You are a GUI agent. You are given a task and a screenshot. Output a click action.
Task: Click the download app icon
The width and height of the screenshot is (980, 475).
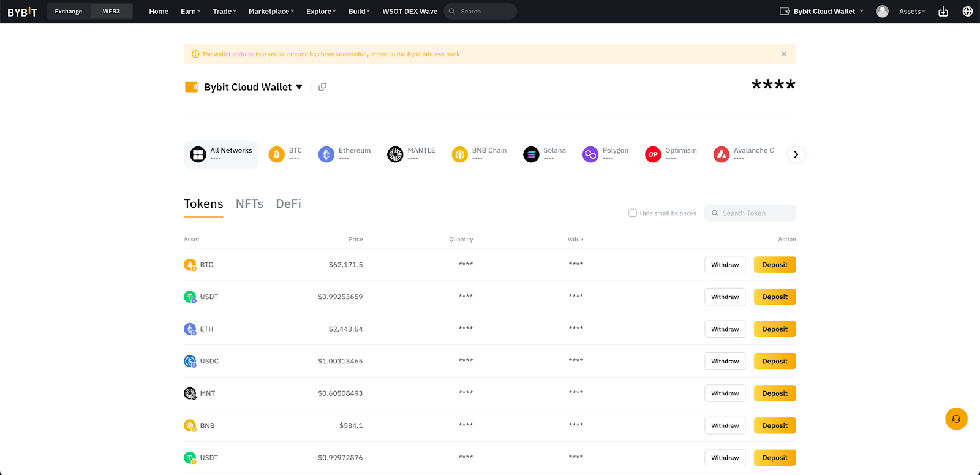click(x=943, y=12)
